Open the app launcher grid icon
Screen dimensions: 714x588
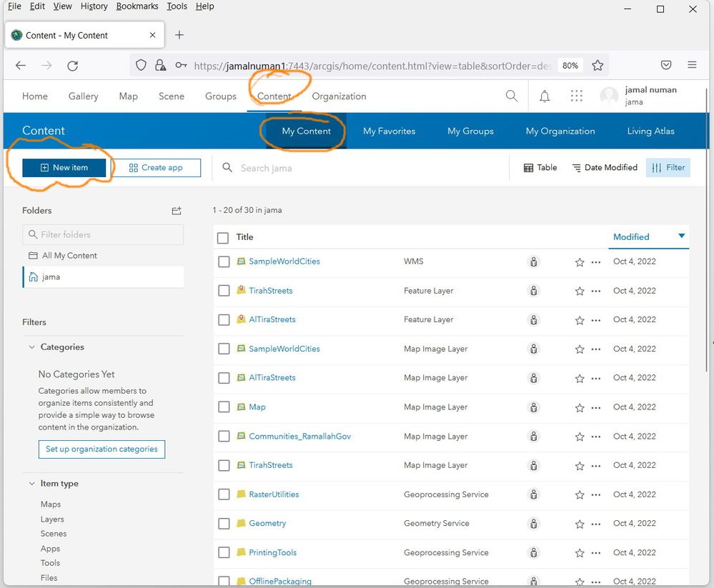(577, 96)
